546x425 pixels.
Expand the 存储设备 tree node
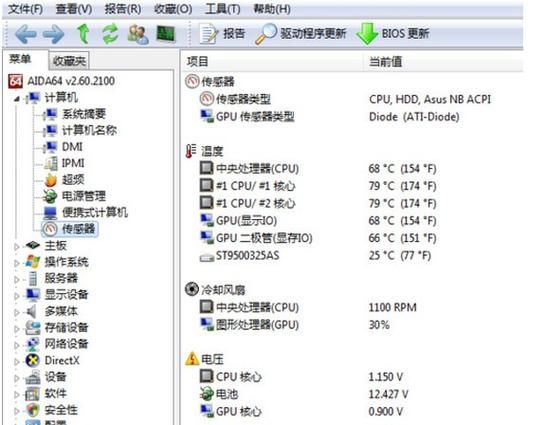(x=16, y=328)
